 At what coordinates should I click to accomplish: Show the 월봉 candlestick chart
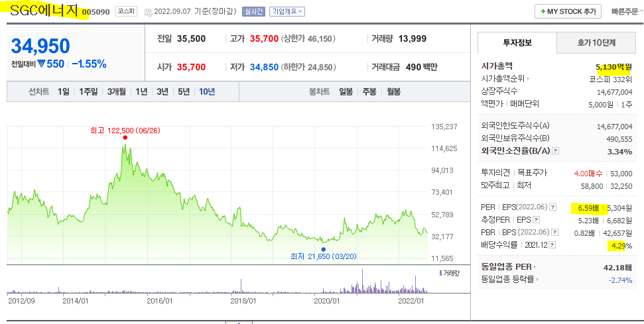pos(393,92)
